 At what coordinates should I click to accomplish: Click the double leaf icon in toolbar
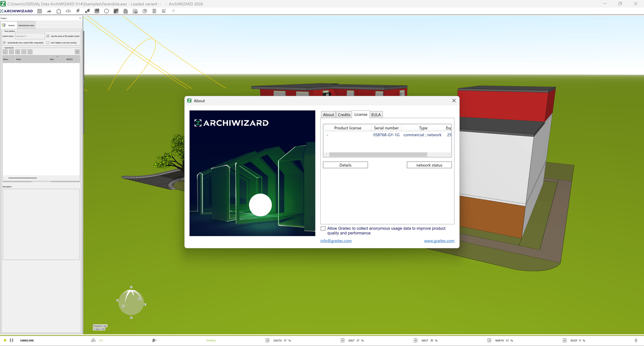[87, 11]
